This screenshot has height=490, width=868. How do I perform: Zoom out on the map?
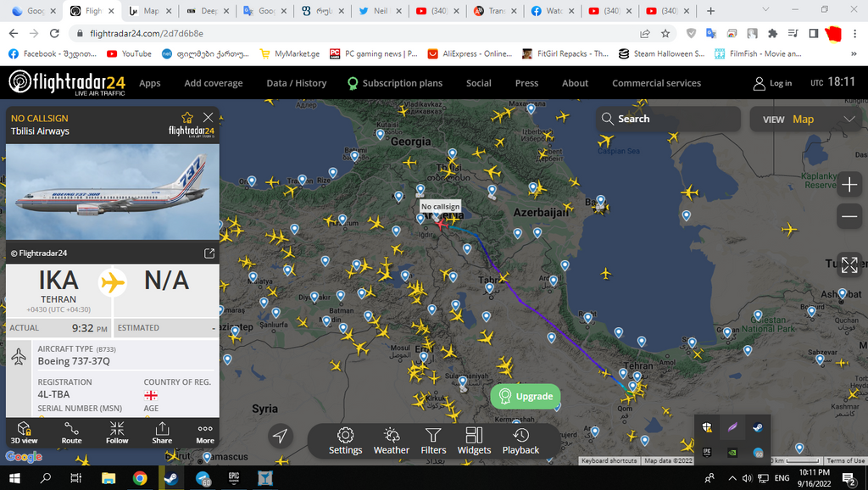(849, 216)
